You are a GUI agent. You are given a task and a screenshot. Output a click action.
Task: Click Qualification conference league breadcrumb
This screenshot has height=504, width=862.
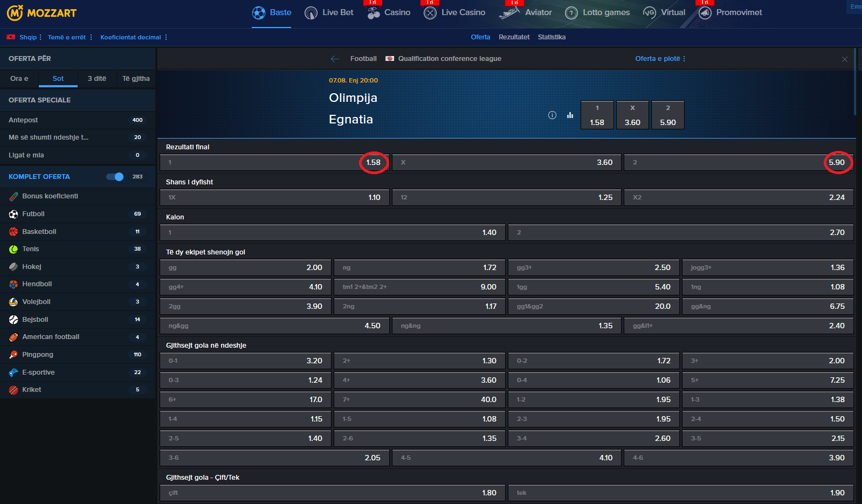(450, 59)
